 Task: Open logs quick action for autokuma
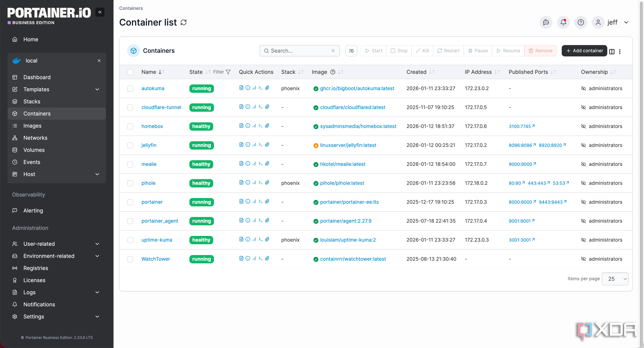tap(241, 87)
